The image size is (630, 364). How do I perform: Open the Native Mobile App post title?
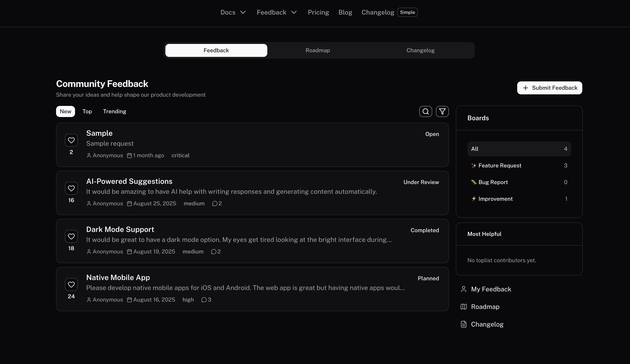point(118,277)
